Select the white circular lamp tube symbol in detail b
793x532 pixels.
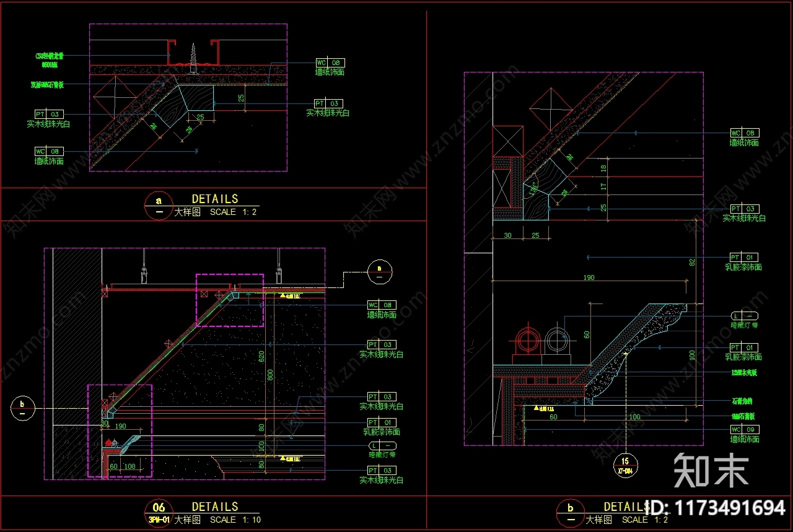click(556, 341)
